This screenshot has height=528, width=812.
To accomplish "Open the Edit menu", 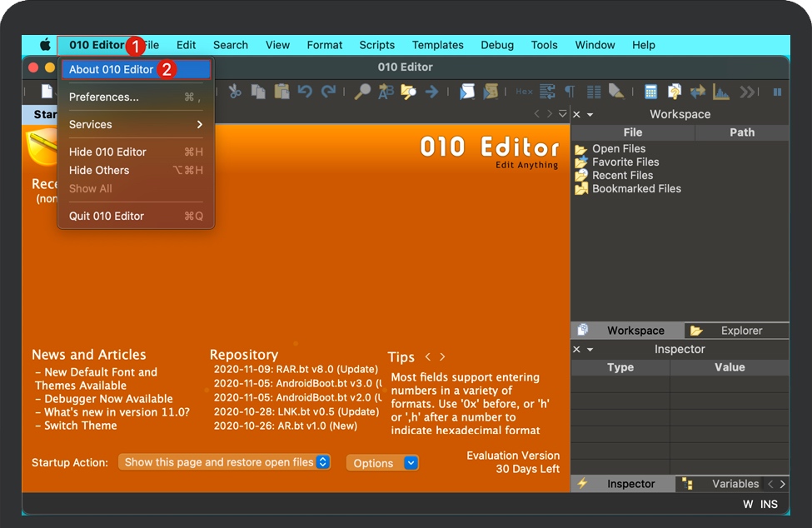I will (x=186, y=45).
